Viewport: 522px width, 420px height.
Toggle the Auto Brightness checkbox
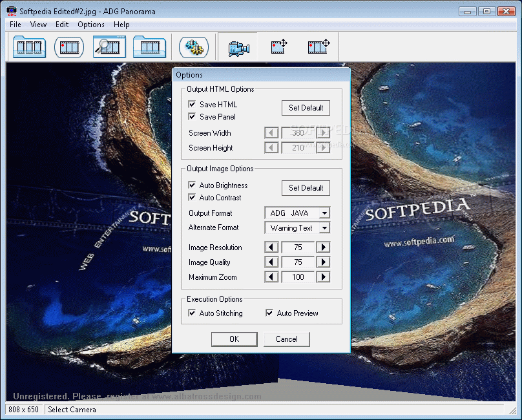click(192, 185)
